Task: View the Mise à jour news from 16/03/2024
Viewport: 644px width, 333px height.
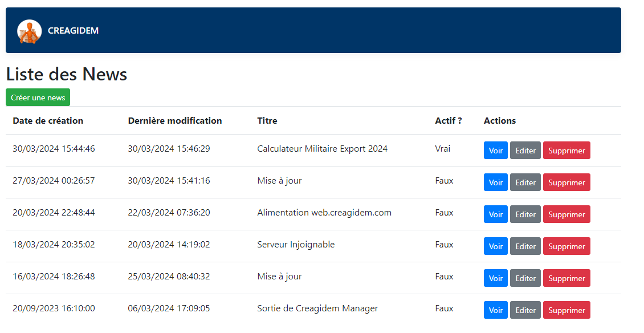Action: click(x=495, y=278)
